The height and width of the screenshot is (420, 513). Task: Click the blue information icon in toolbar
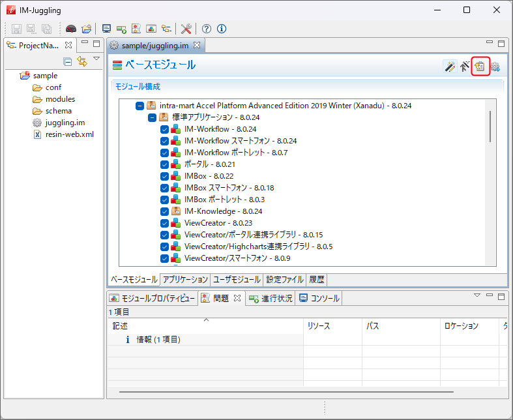click(222, 29)
